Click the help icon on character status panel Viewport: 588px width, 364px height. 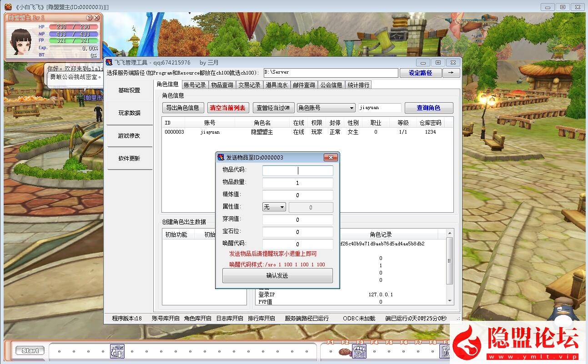(89, 18)
